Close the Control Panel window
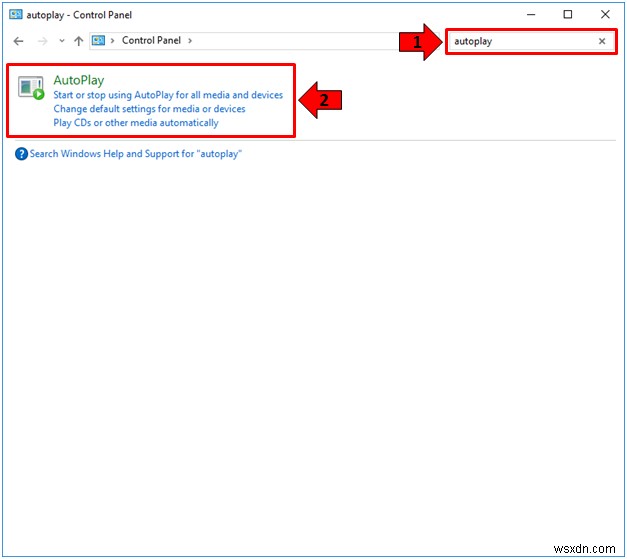 (x=605, y=15)
